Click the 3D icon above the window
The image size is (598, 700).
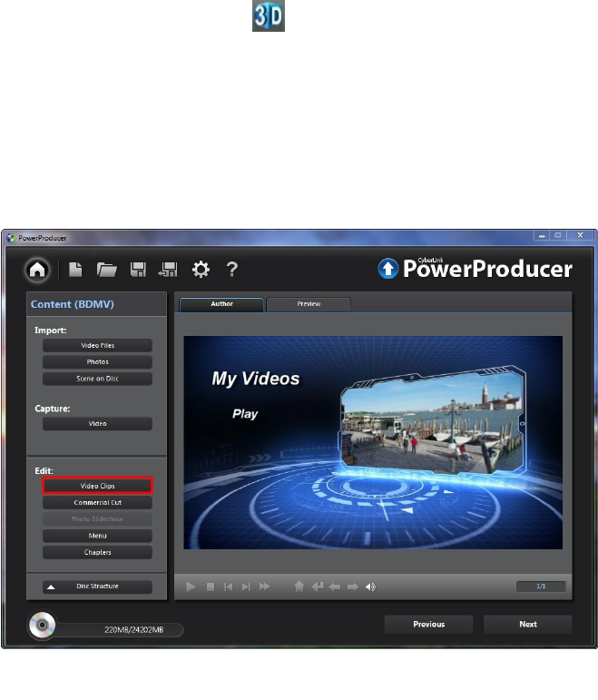pos(269,15)
